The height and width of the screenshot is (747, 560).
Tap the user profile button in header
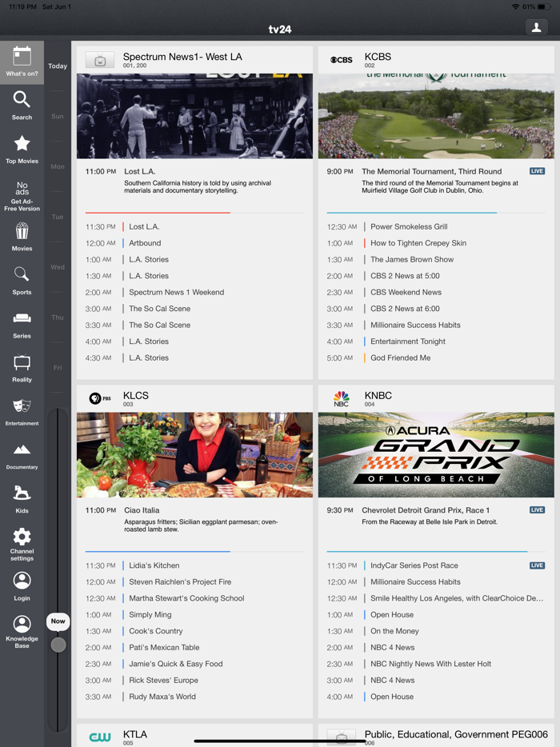(x=536, y=27)
